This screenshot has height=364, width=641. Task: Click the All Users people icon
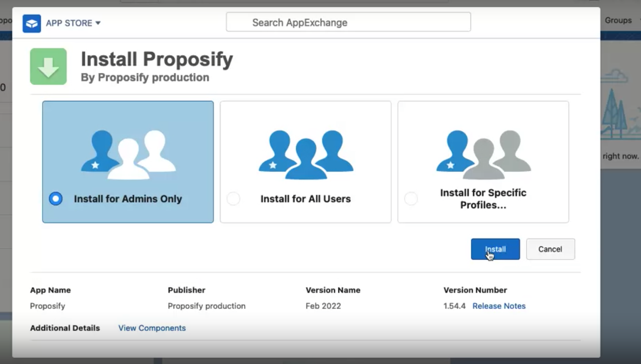[306, 154]
